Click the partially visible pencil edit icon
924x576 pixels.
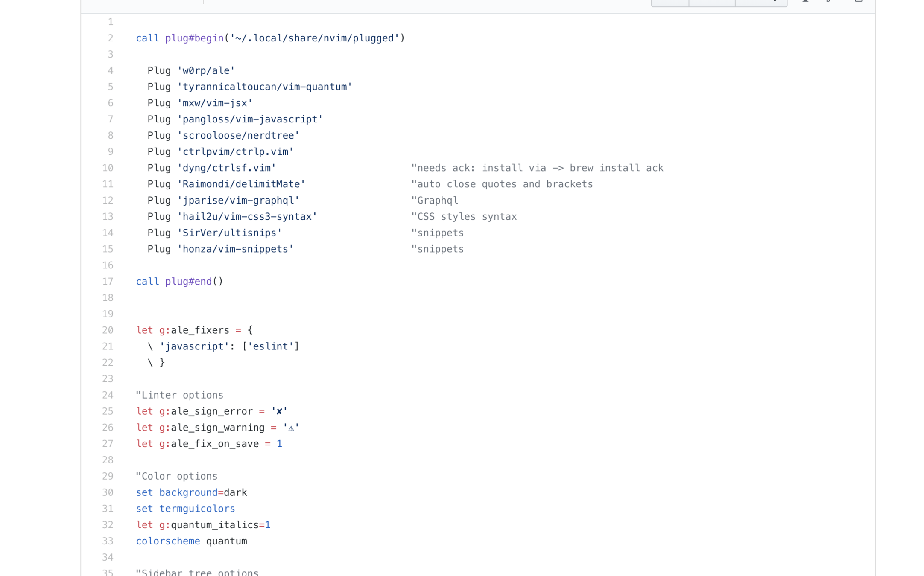pos(829,1)
